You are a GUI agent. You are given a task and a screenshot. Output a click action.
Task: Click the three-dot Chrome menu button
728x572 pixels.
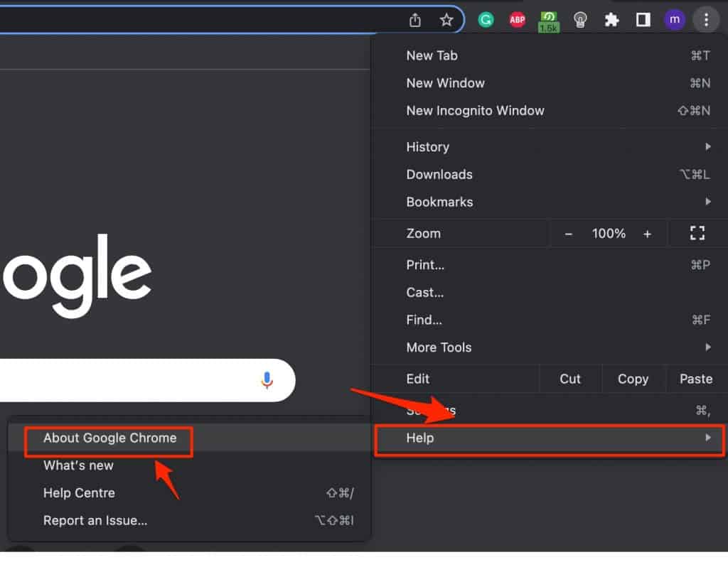pos(706,19)
